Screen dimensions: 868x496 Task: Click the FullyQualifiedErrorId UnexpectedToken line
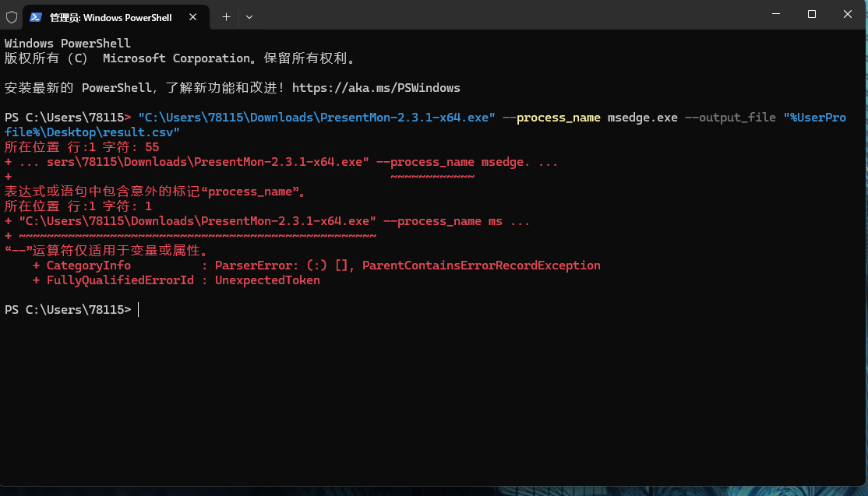(x=176, y=280)
